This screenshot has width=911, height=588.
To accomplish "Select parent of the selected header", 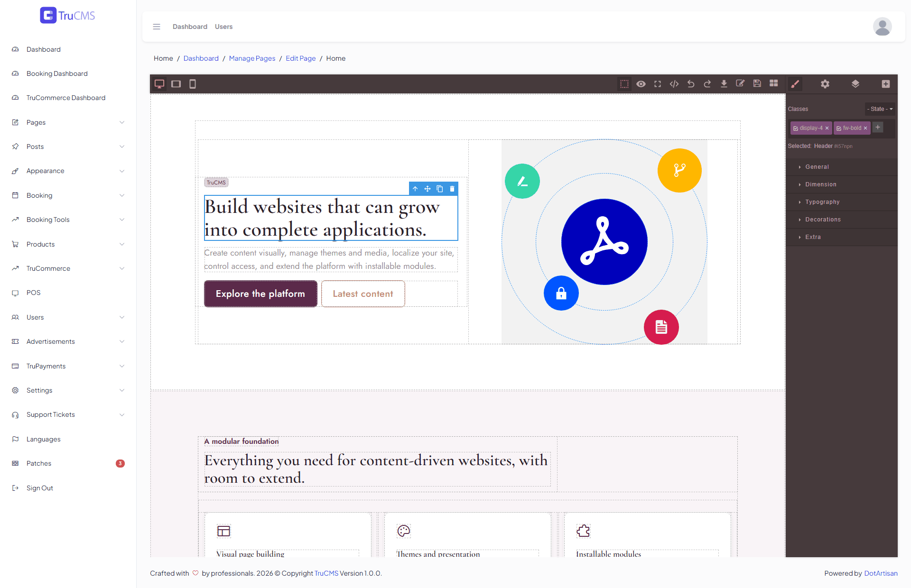I will [415, 189].
